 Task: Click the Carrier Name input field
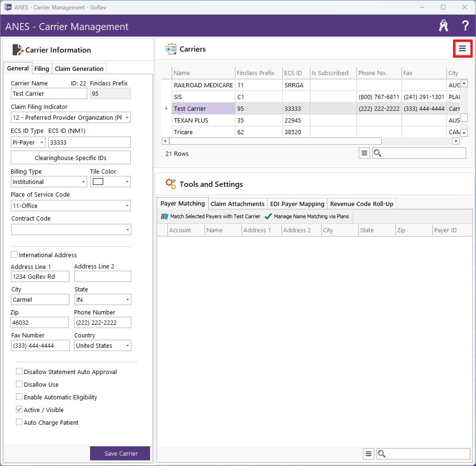pyautogui.click(x=49, y=93)
